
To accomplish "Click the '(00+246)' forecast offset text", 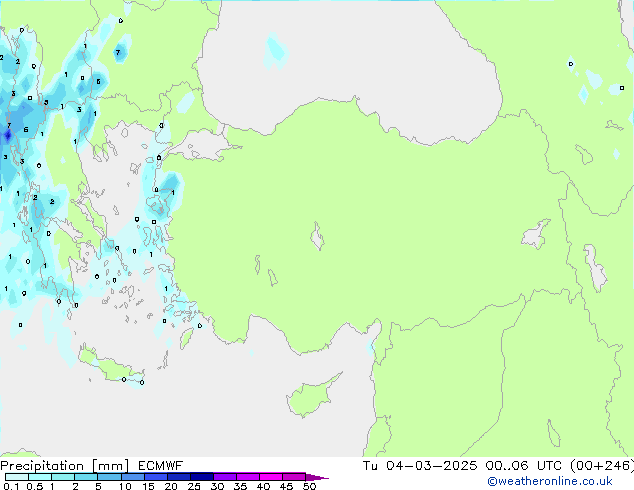I will tap(602, 466).
